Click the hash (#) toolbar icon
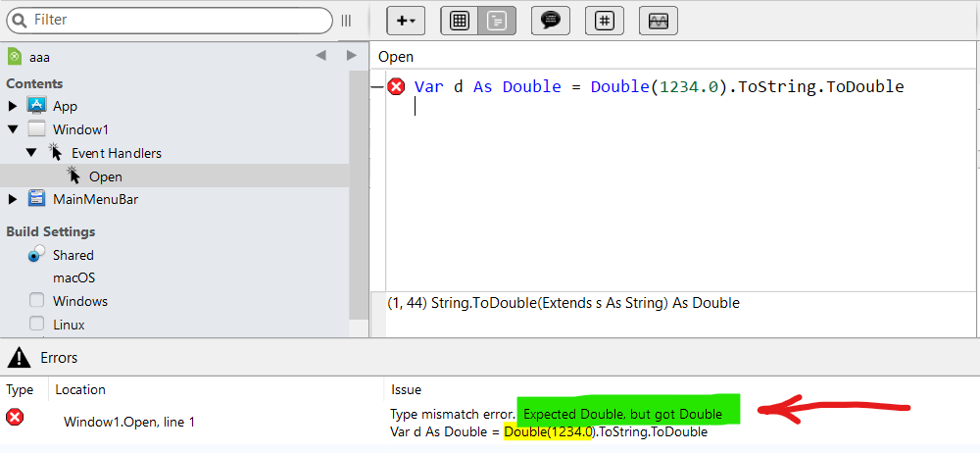Viewport: 980px width, 453px height. point(605,21)
